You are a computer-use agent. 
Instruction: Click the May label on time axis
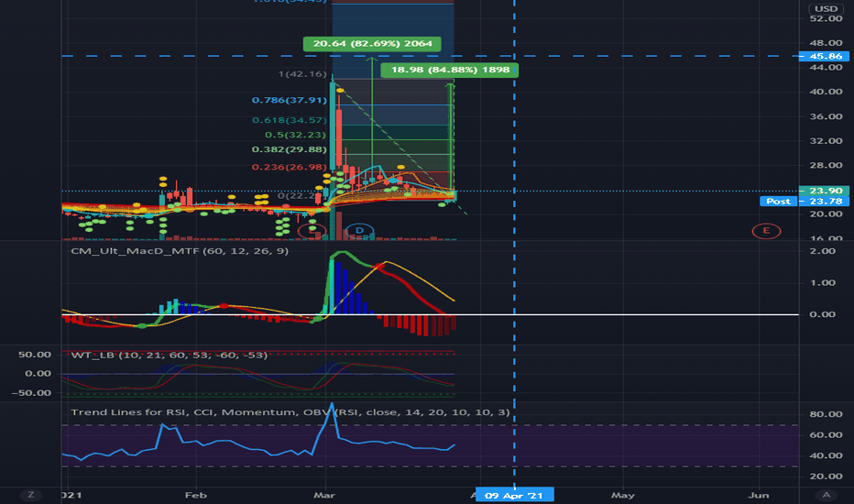pos(622,495)
